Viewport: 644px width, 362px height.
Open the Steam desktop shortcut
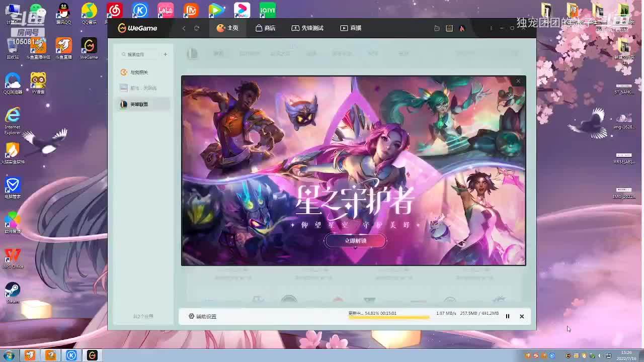pos(13,292)
